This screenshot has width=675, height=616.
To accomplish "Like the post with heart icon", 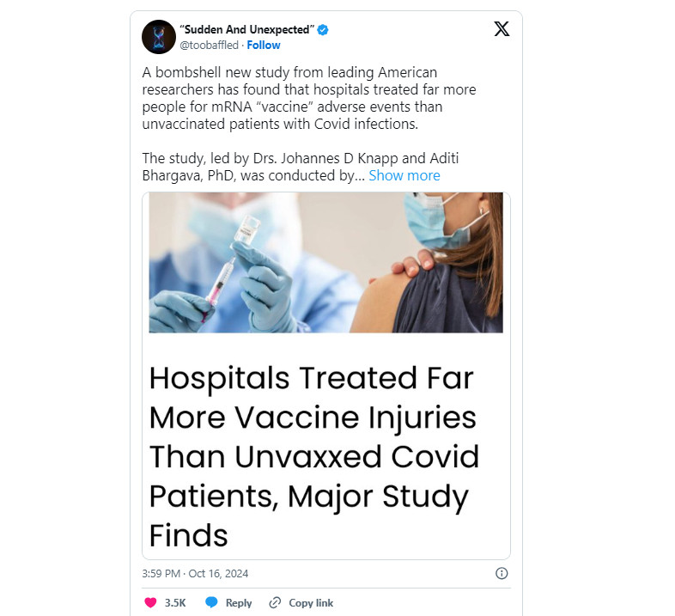I will tap(150, 602).
